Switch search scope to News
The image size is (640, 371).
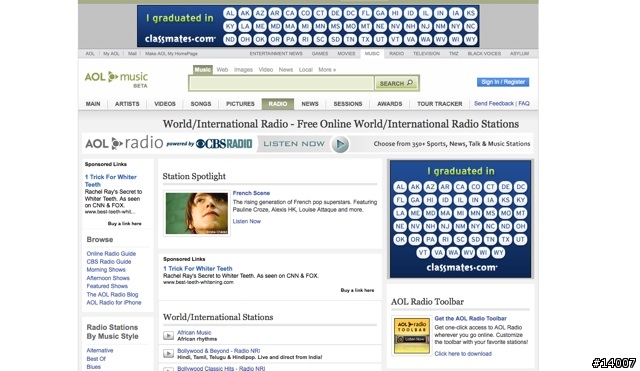pyautogui.click(x=286, y=70)
